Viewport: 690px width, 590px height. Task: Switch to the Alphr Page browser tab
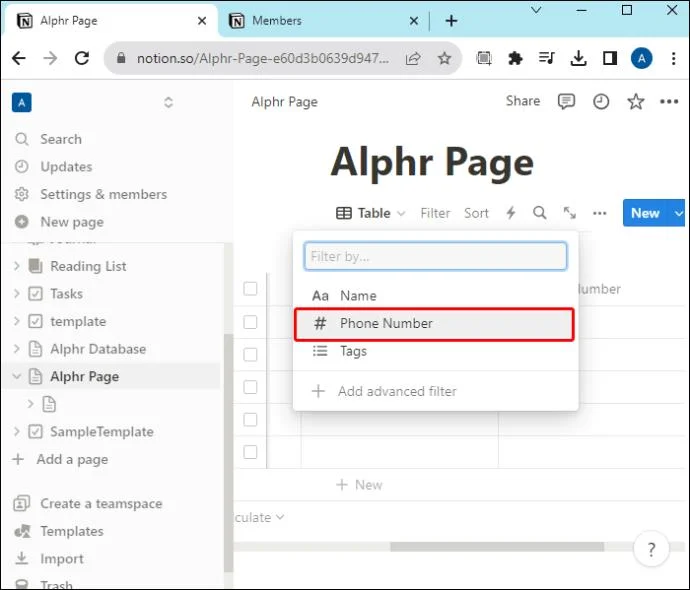click(110, 21)
